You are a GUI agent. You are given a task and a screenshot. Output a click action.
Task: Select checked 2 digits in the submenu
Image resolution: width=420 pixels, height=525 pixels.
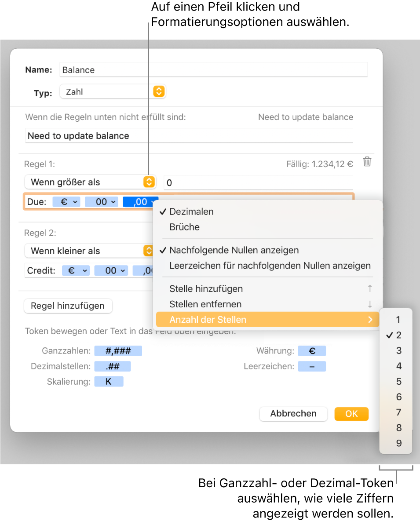pos(395,335)
